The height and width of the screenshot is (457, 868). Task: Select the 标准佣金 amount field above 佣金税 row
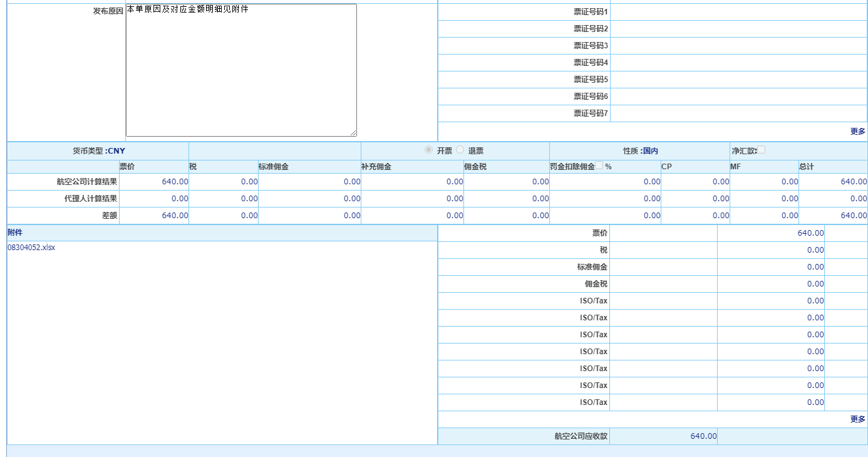[770, 267]
